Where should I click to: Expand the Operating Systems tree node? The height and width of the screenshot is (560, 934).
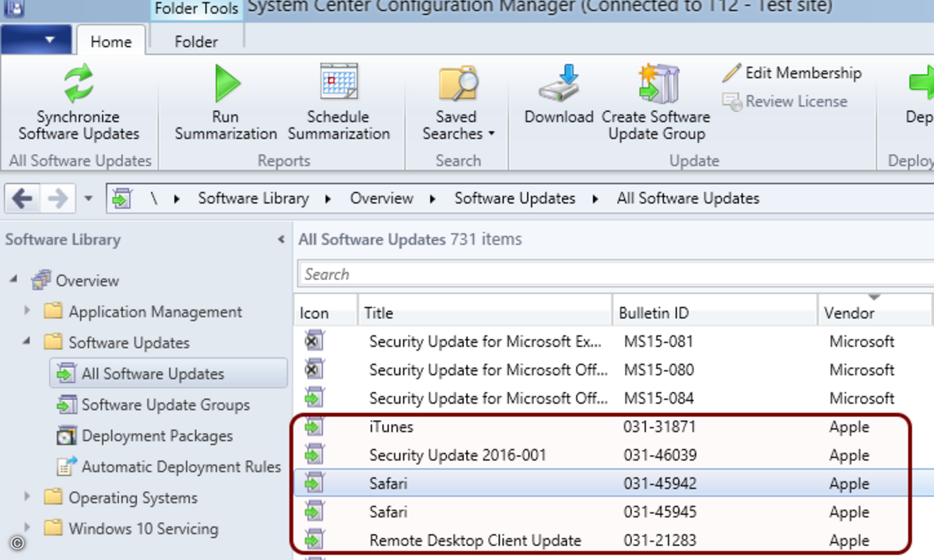click(x=28, y=497)
